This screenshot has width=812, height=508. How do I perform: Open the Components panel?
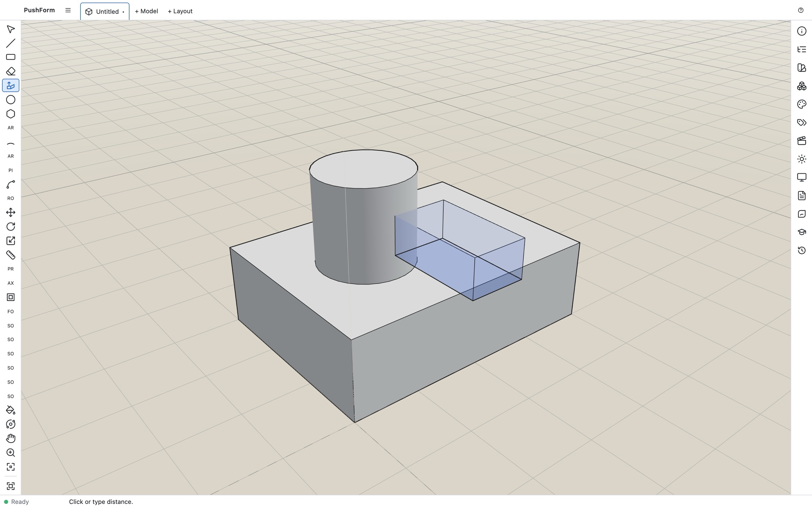(x=802, y=86)
